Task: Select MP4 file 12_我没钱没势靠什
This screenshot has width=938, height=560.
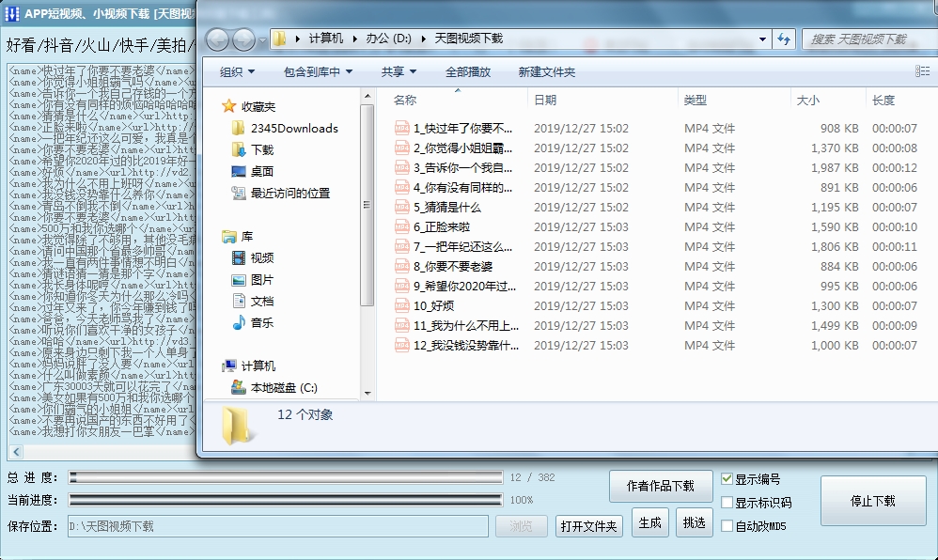Action: (457, 345)
